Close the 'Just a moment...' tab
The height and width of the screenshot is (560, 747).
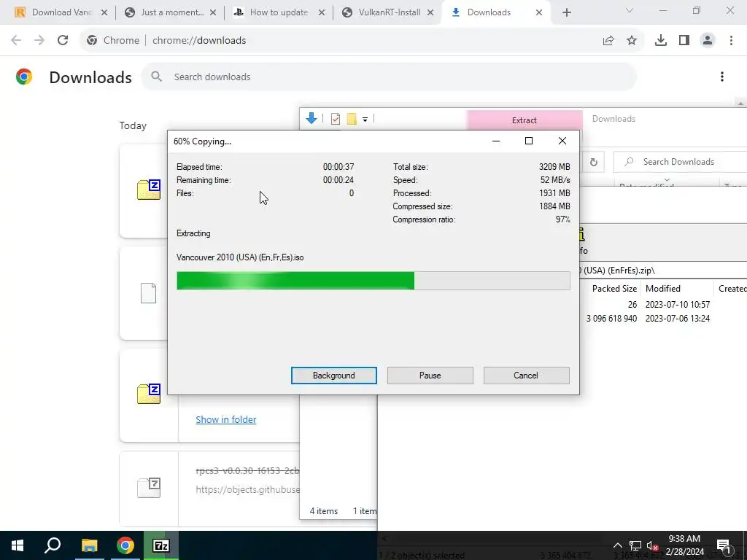213,12
